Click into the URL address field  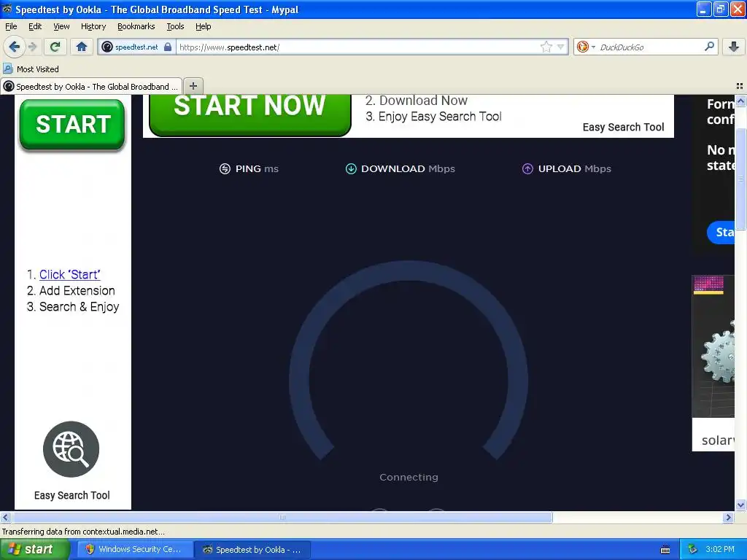tap(357, 47)
